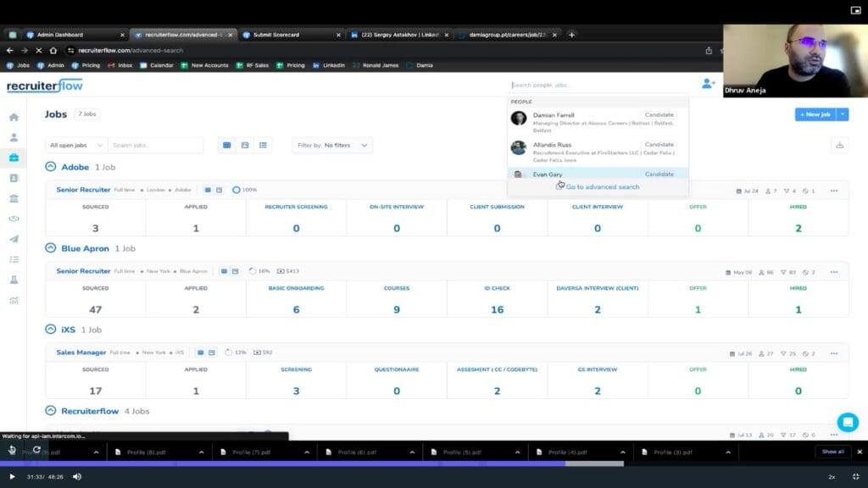This screenshot has width=868, height=488.
Task: Collapse the iXS company group
Action: click(50, 330)
